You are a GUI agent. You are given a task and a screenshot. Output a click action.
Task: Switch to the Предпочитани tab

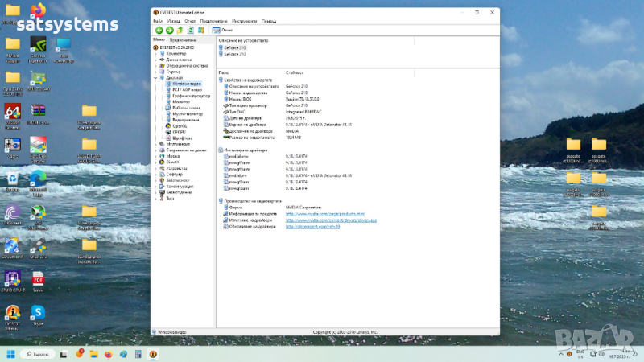(183, 39)
